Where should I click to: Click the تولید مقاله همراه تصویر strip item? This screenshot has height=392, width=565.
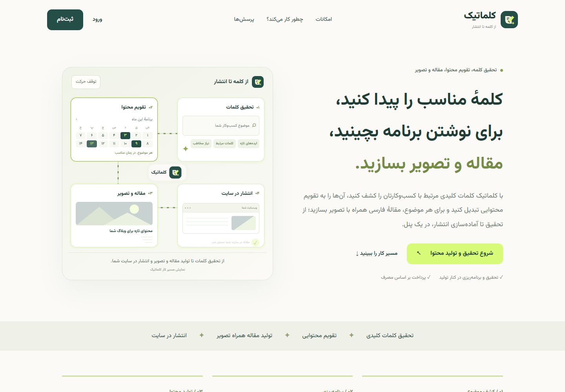click(244, 336)
